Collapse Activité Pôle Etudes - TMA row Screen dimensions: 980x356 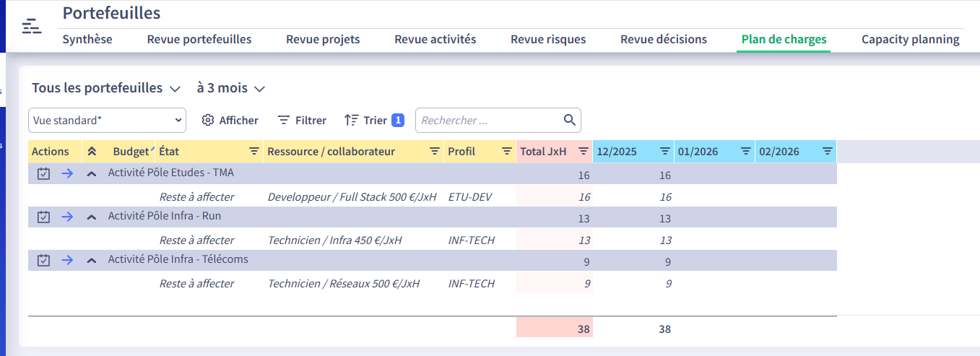[92, 174]
